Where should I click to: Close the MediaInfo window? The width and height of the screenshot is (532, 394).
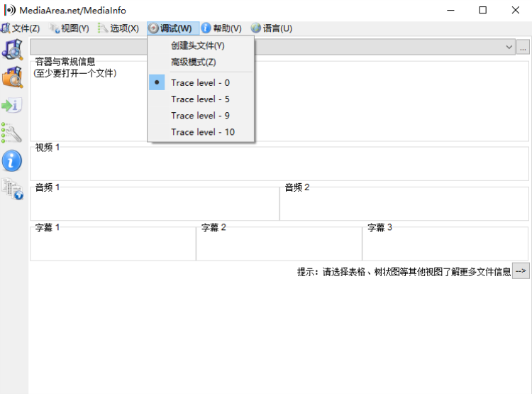[x=516, y=10]
